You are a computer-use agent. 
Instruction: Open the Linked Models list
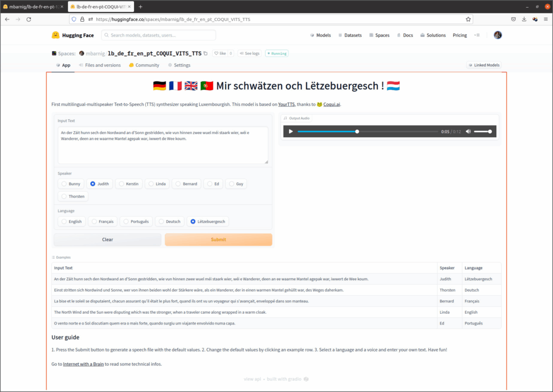(x=484, y=65)
